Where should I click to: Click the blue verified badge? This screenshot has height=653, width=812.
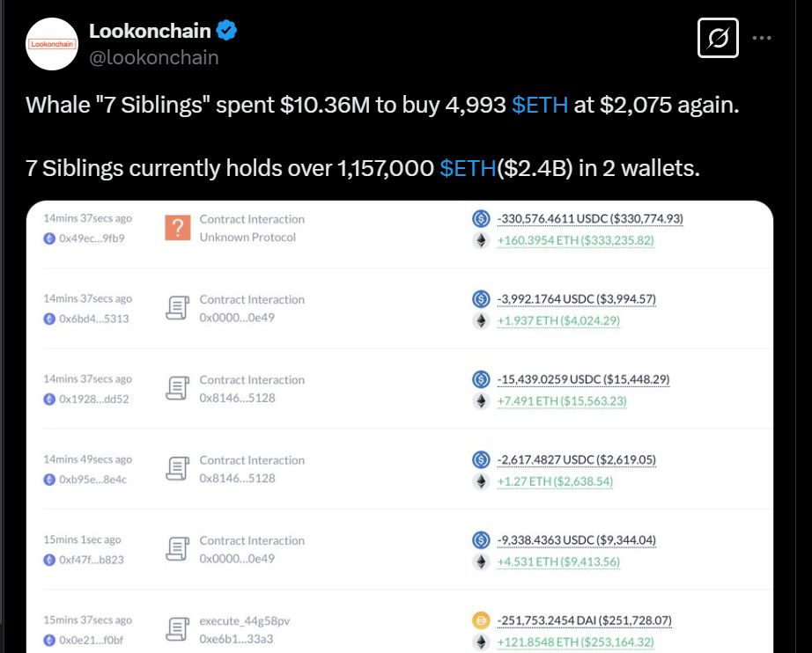point(227,31)
